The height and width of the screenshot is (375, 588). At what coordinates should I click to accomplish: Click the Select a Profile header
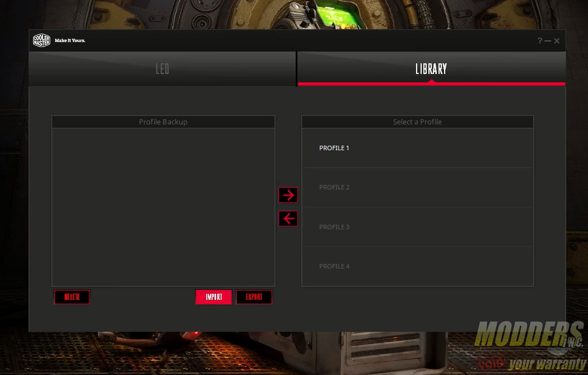417,122
